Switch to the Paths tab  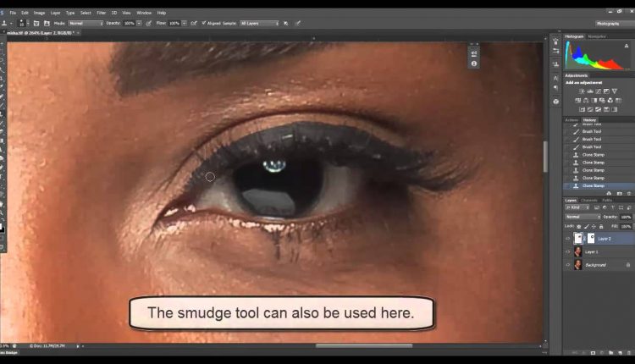[607, 201]
